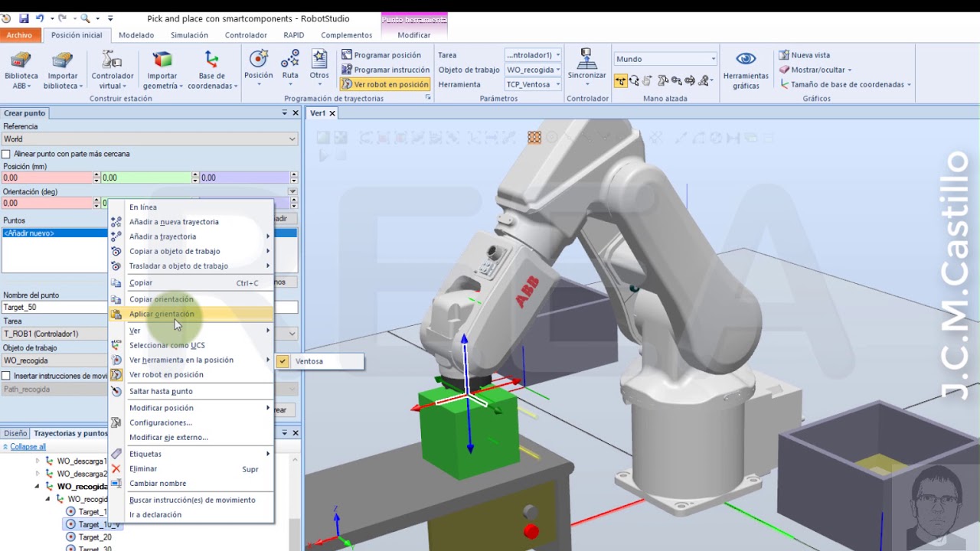This screenshot has width=980, height=551.
Task: Switch to the Modelado tab
Action: [x=136, y=35]
